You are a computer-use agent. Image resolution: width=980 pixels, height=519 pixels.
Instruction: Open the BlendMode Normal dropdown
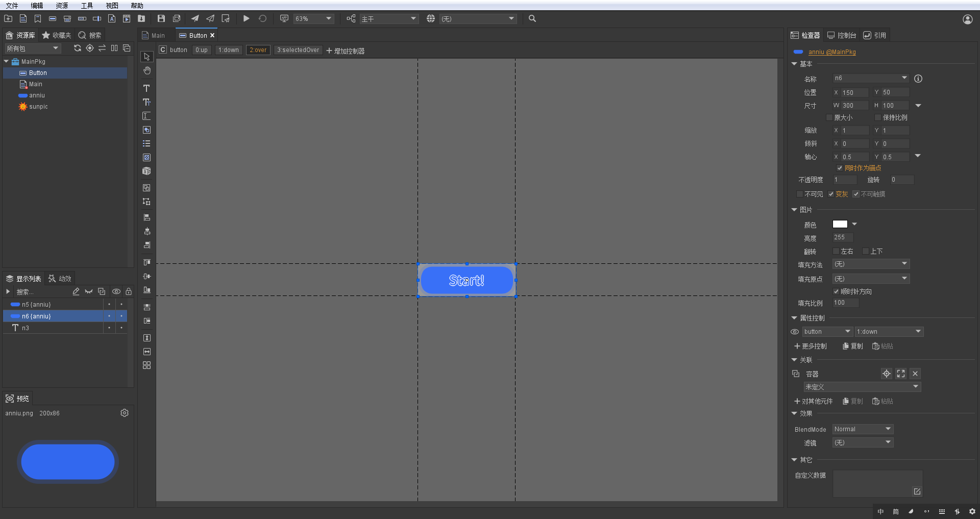[863, 429]
